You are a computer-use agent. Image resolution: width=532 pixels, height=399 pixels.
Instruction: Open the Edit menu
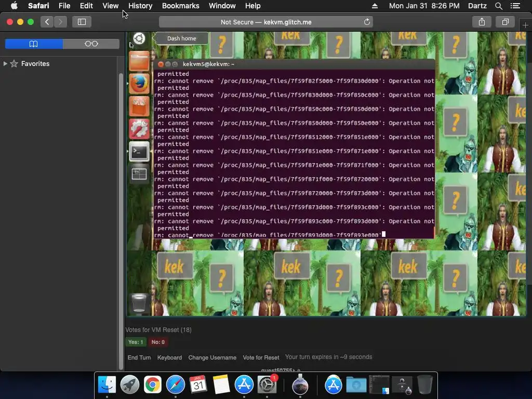point(86,6)
